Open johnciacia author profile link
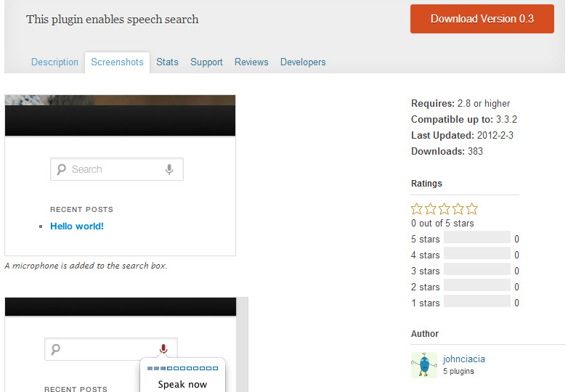 464,359
